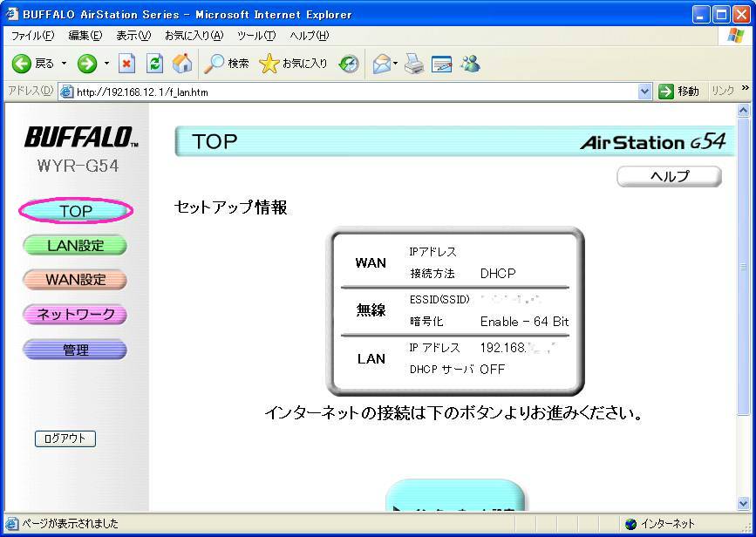
Task: Expand the links (リンク) toolbar chevron
Action: [x=746, y=88]
